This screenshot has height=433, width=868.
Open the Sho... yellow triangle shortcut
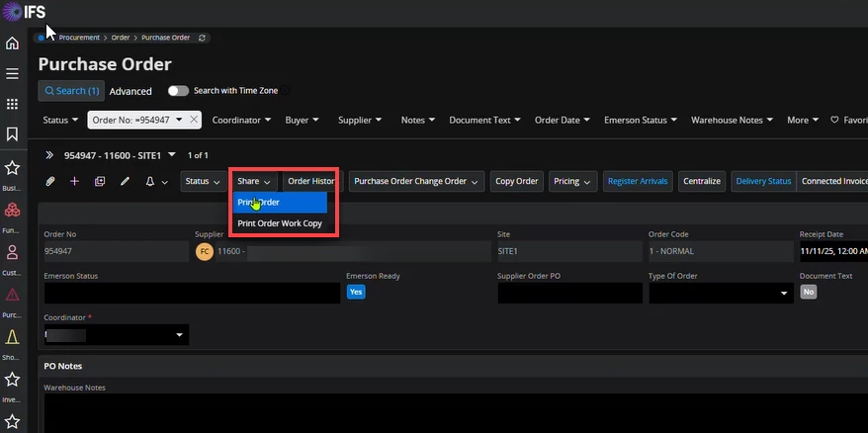coord(12,337)
